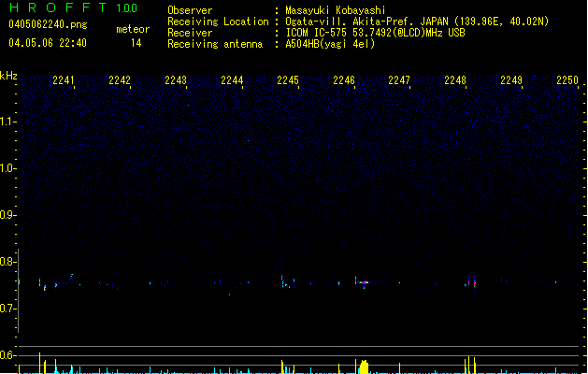Click the Observer label
Viewport: 588px width, 374px height.
coord(190,10)
